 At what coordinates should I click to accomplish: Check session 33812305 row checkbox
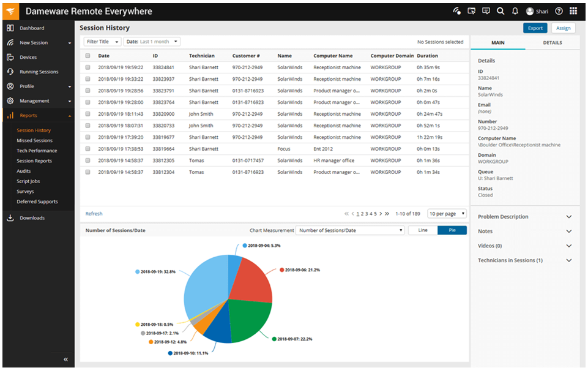pos(87,160)
